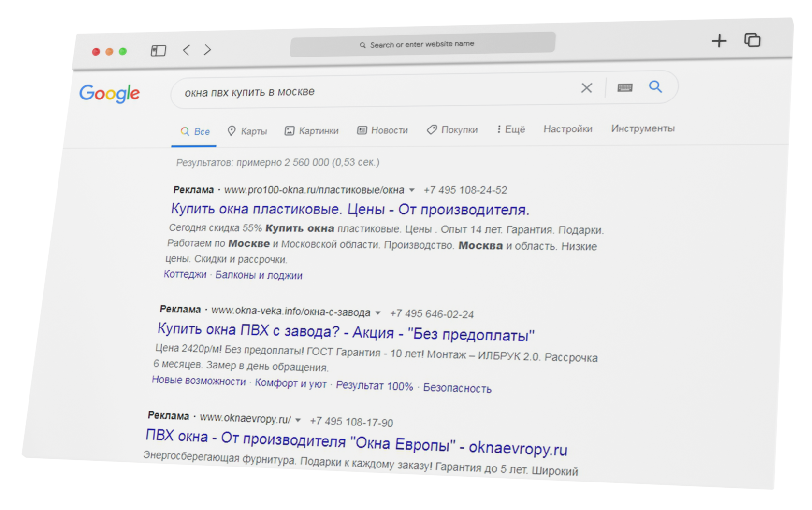The height and width of the screenshot is (510, 812).
Task: Click the green fullscreen window button
Action: [123, 51]
